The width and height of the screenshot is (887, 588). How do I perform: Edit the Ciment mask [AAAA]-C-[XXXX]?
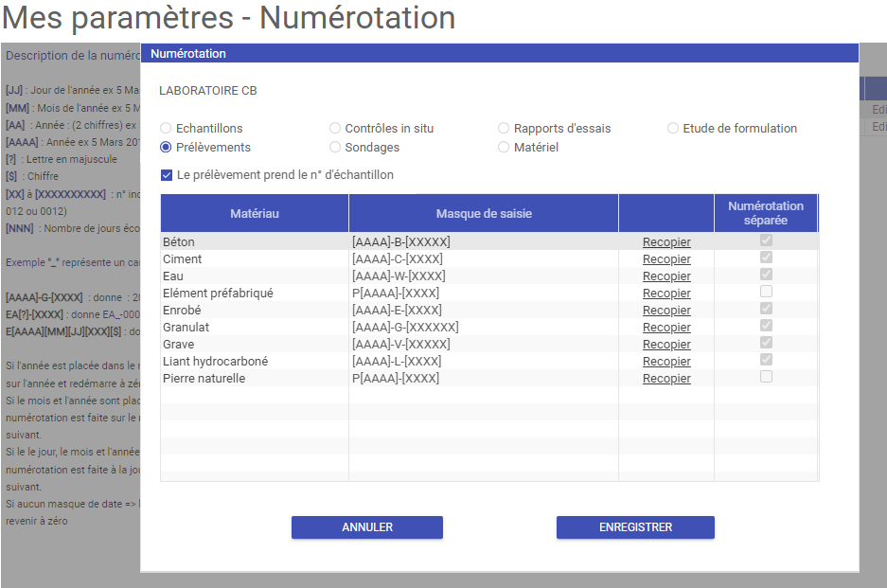coord(484,259)
